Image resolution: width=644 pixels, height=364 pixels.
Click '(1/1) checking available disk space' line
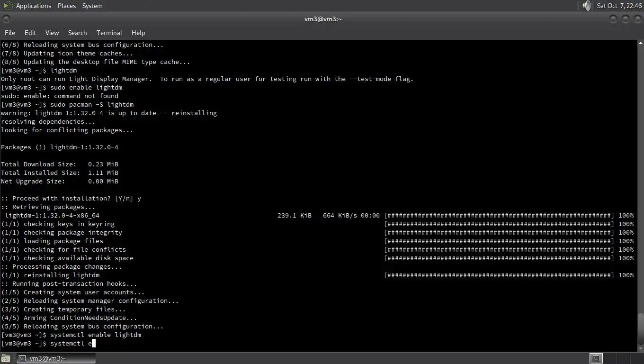[x=67, y=258]
